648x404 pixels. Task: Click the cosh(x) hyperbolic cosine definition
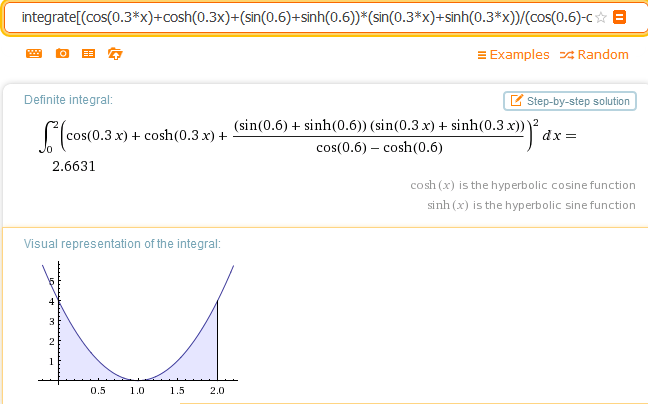pos(523,185)
